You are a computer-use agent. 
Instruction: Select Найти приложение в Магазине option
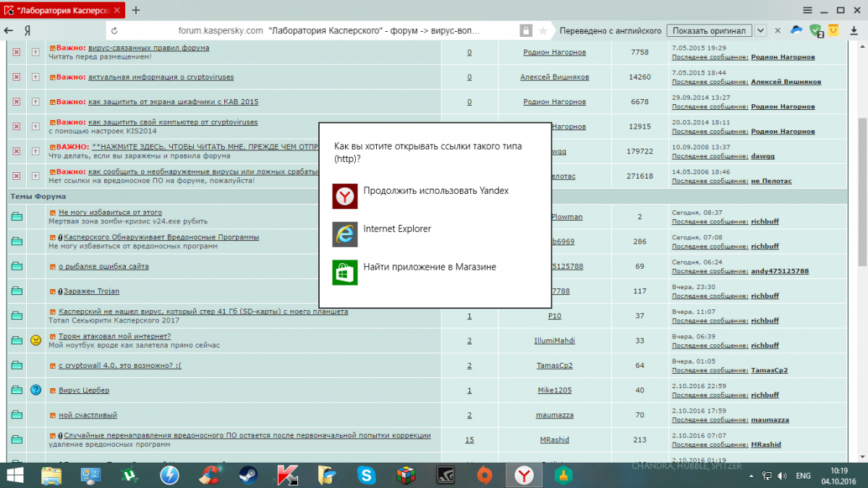tap(430, 267)
